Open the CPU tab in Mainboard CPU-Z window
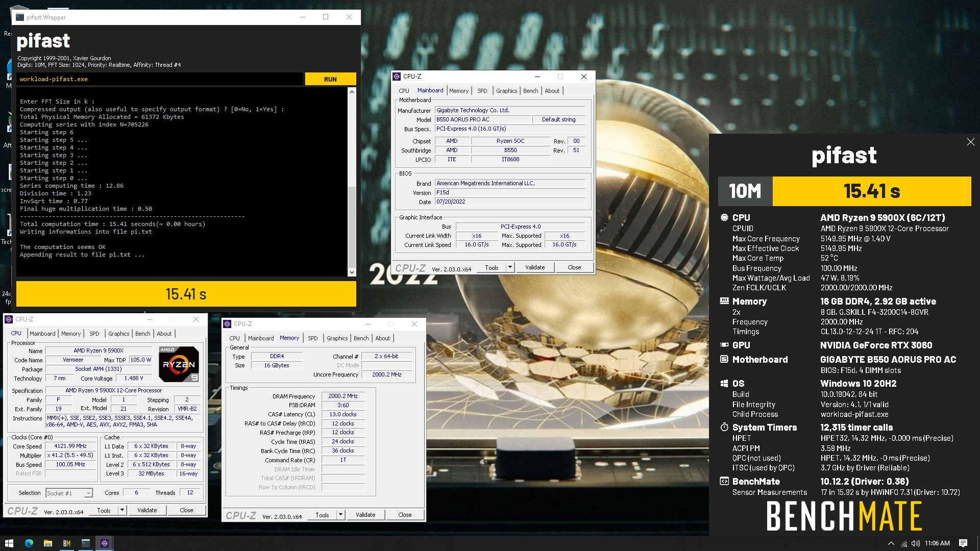Viewport: 980px width, 551px height. [404, 91]
